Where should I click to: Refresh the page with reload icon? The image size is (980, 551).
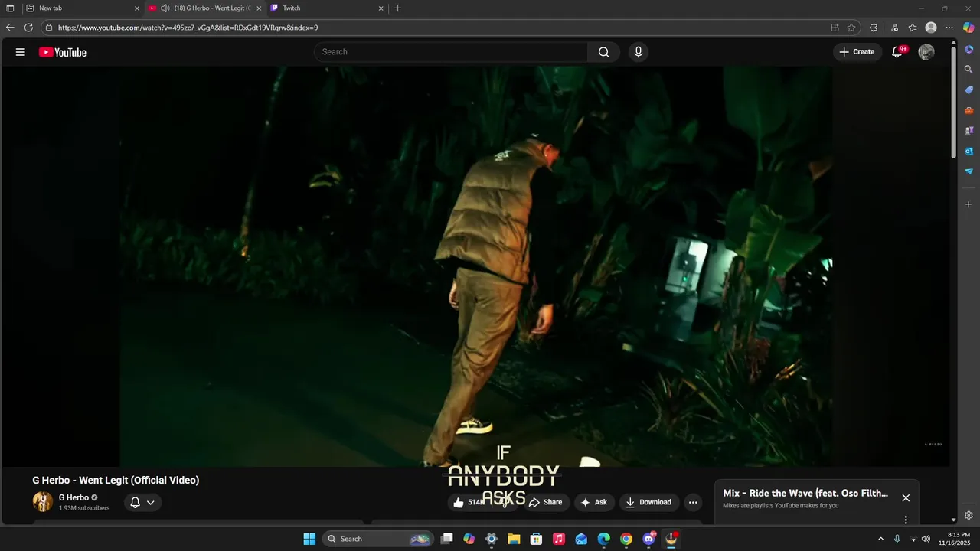click(28, 28)
